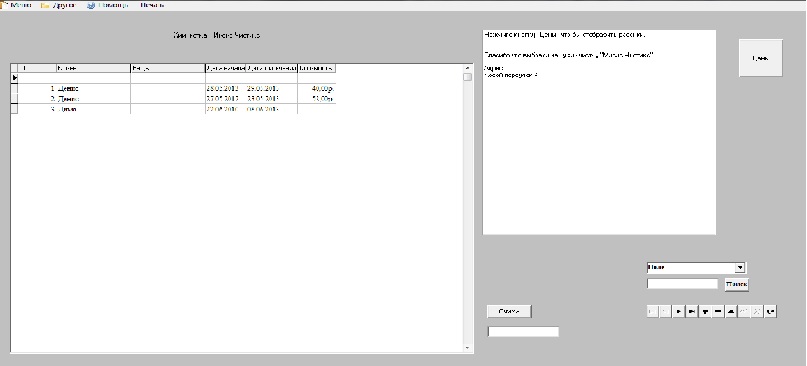Insert a new record with navigator plus icon
The width and height of the screenshot is (807, 366).
pos(705,311)
